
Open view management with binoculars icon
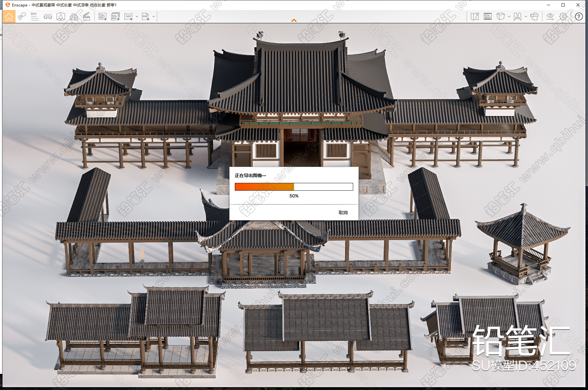point(48,16)
